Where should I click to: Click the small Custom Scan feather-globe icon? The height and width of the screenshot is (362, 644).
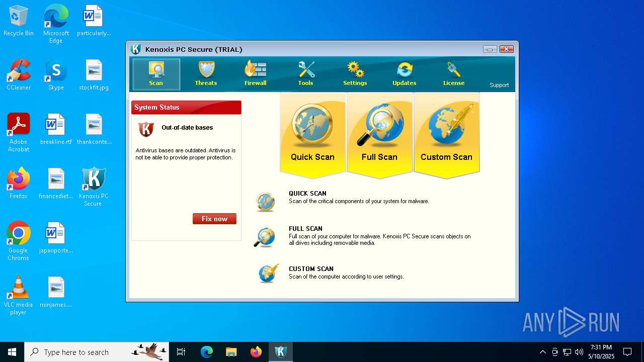coord(269,274)
